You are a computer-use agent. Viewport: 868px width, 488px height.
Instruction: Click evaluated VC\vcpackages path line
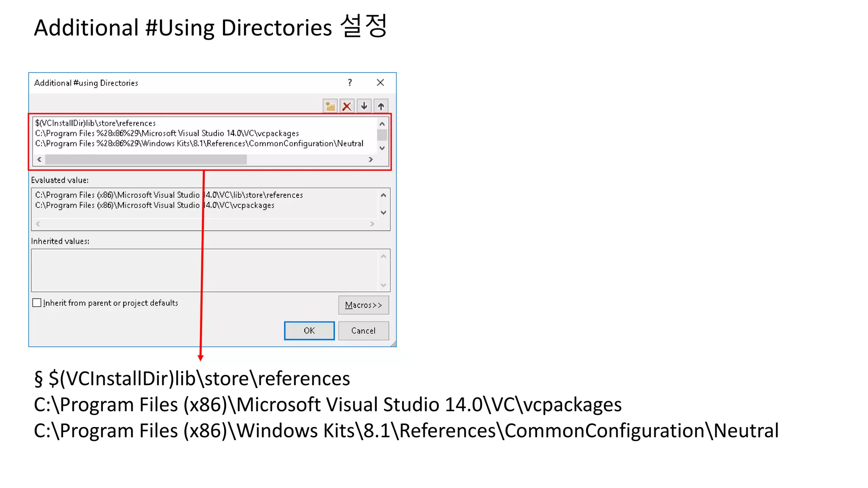coord(155,205)
